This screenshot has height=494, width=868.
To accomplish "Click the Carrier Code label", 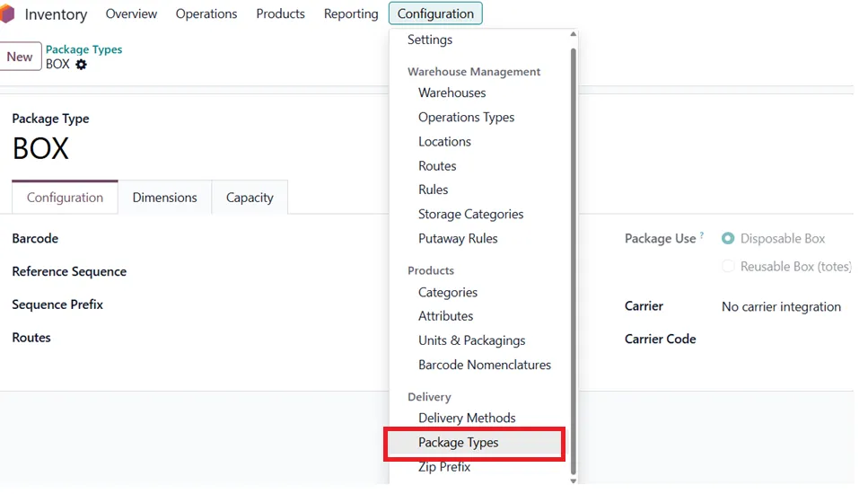I will 661,339.
